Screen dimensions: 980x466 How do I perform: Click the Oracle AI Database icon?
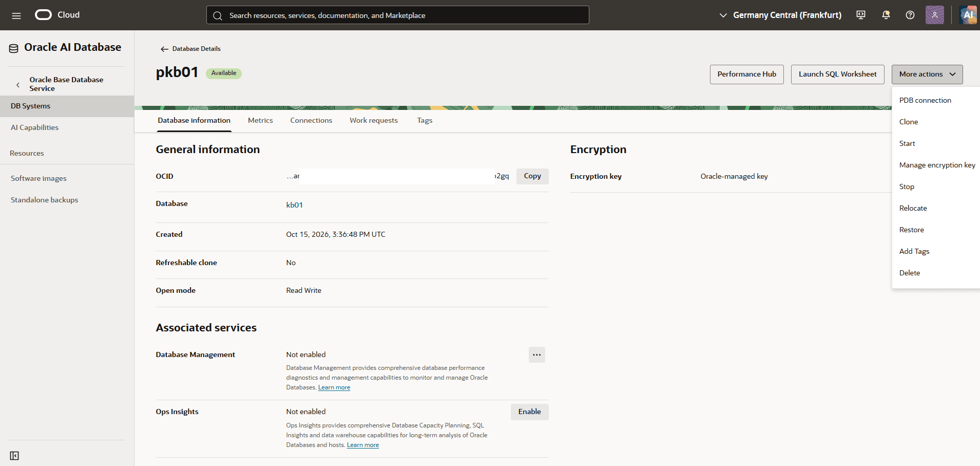coord(14,48)
